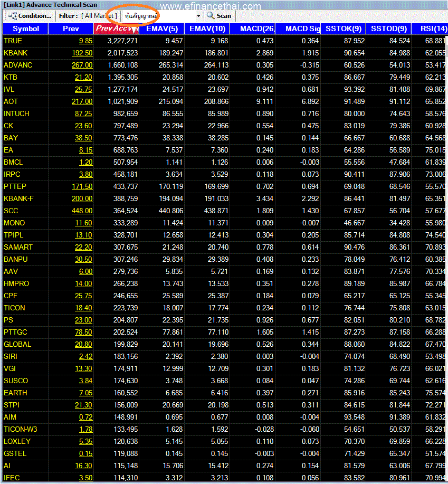Sort by Prev column header
Image resolution: width=448 pixels, height=484 pixels.
point(71,29)
